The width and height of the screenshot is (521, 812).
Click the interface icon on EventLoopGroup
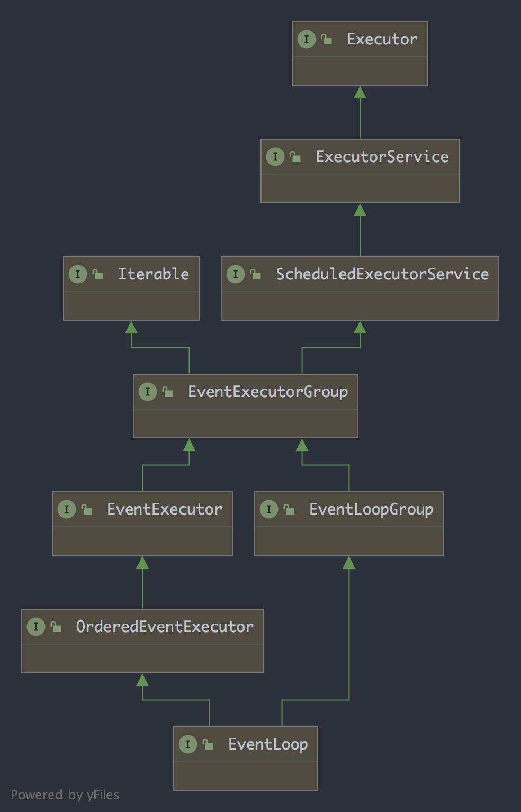pyautogui.click(x=269, y=509)
